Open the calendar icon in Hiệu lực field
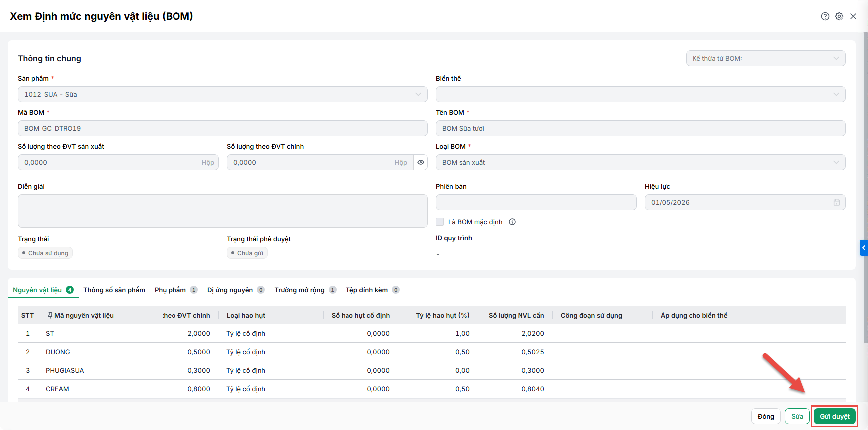 click(837, 202)
